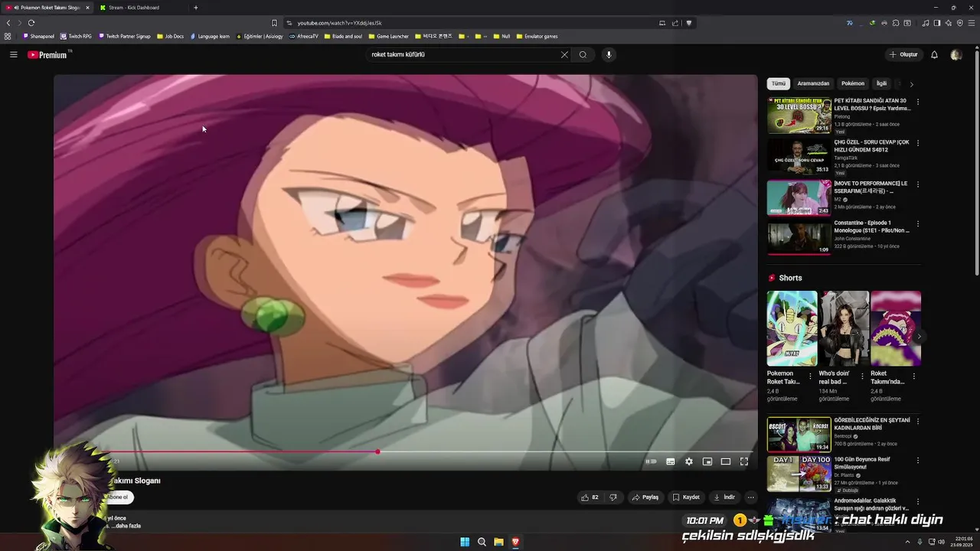Screen dimensions: 980x551
Task: Show more filter chips with the arrow
Action: click(x=911, y=84)
